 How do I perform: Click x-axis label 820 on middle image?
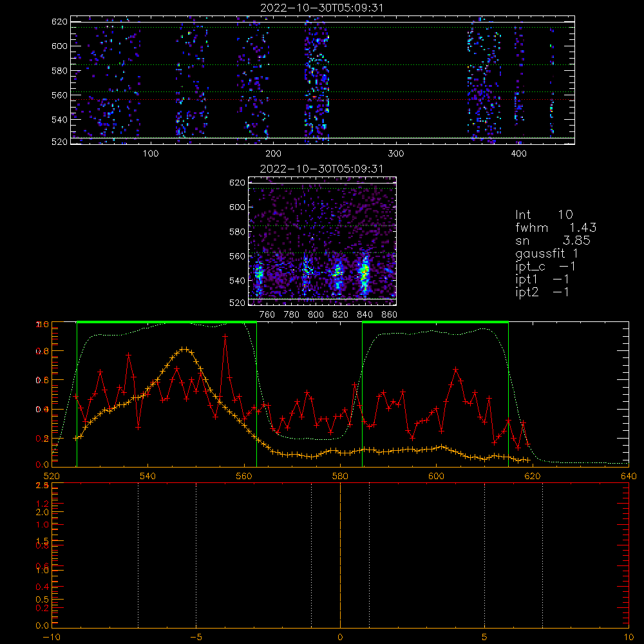pos(341,315)
